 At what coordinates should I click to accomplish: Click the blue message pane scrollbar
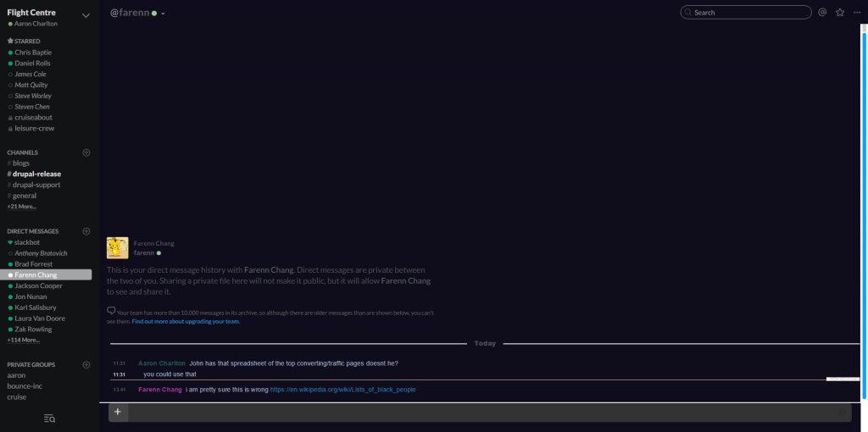point(864,214)
